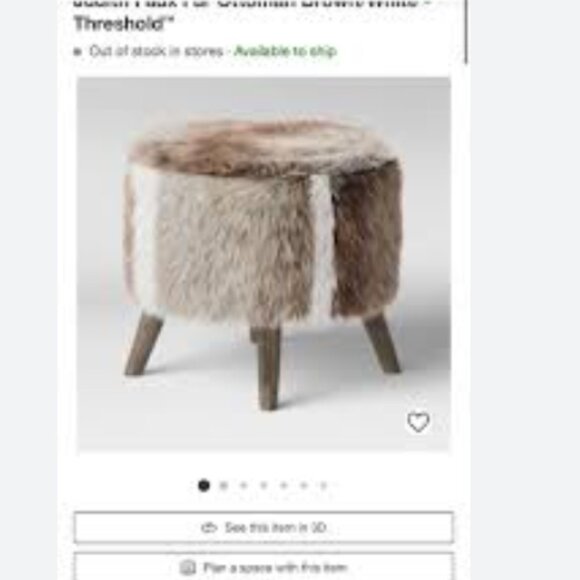Click the stock status bullet dot
Screen dimensions: 580x580
pos(77,52)
